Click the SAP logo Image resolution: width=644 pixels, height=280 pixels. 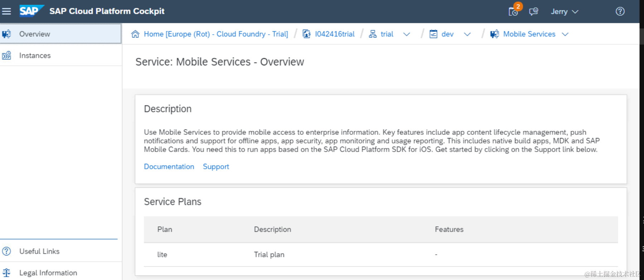click(x=31, y=11)
